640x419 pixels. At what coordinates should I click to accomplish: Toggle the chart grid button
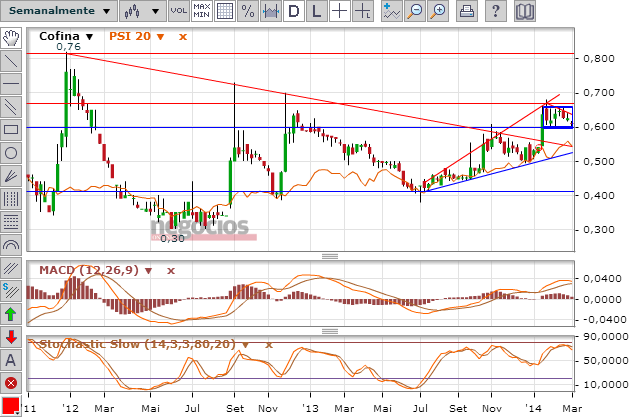225,11
